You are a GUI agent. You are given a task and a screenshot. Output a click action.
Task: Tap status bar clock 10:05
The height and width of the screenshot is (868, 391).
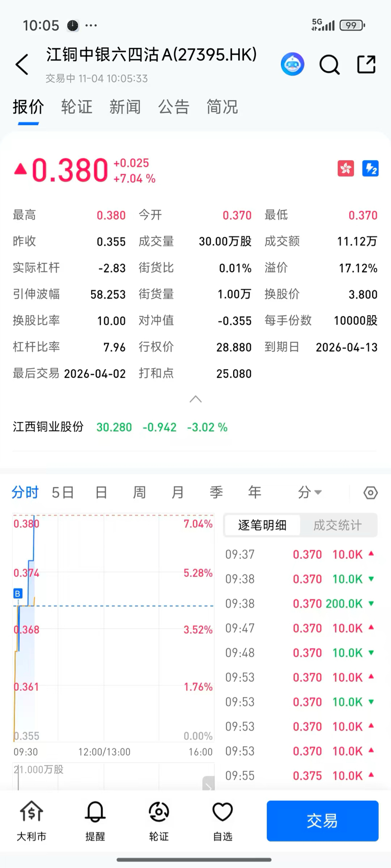tap(41, 25)
